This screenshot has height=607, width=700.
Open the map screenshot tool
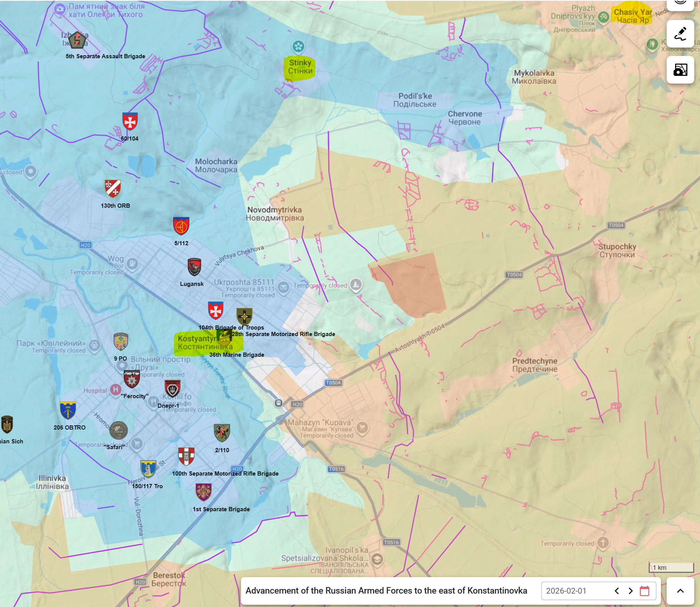[680, 70]
